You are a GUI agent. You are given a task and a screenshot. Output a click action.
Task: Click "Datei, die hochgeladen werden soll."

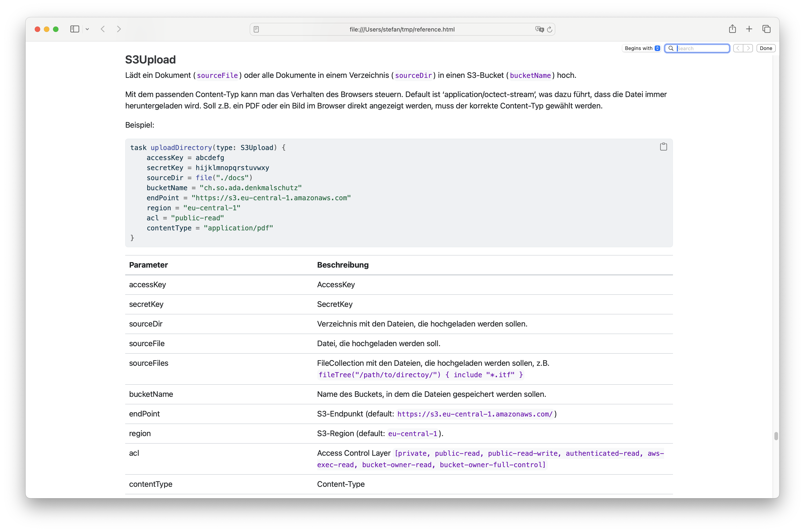[x=379, y=344]
